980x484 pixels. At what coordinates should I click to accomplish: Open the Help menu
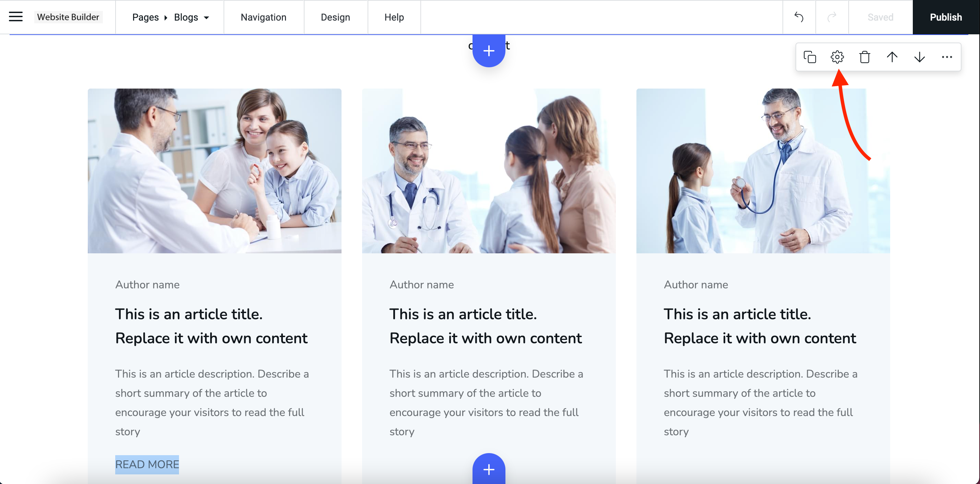(x=394, y=17)
